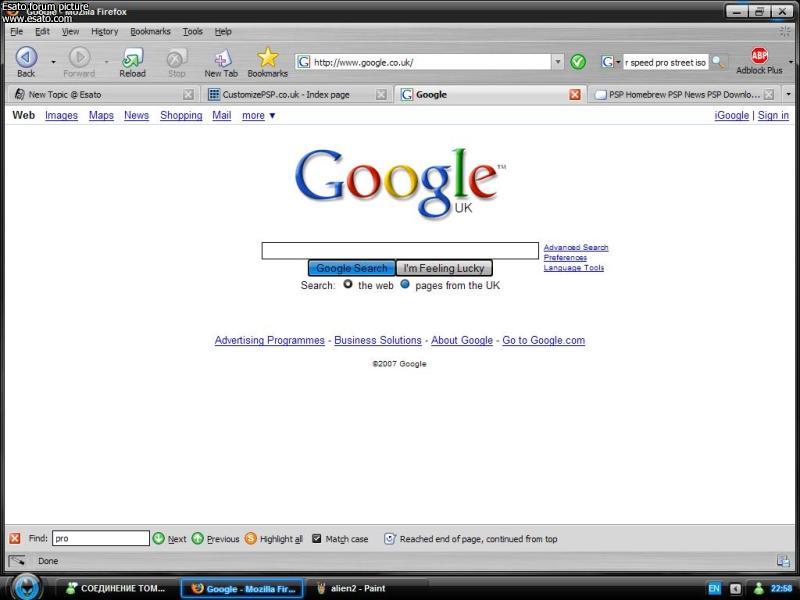Click the tray arrow icon to show hidden icons
Viewport: 800px width, 600px height.
coord(735,588)
